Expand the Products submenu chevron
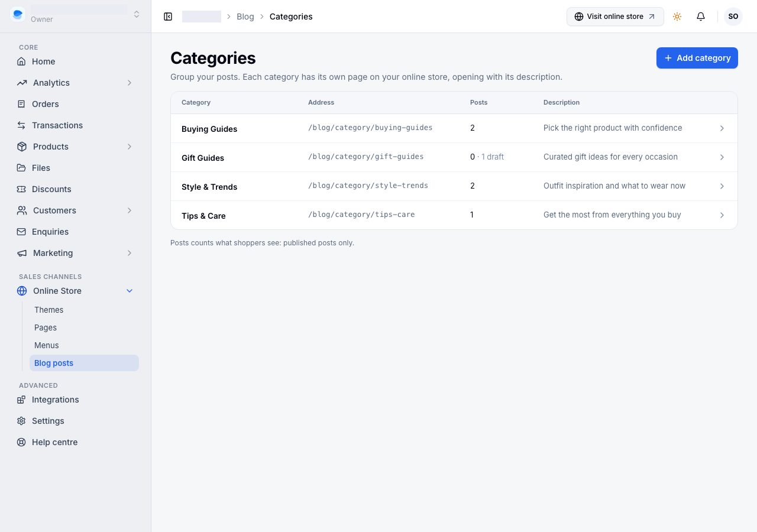Screen dimensions: 757x532 click(x=130, y=147)
